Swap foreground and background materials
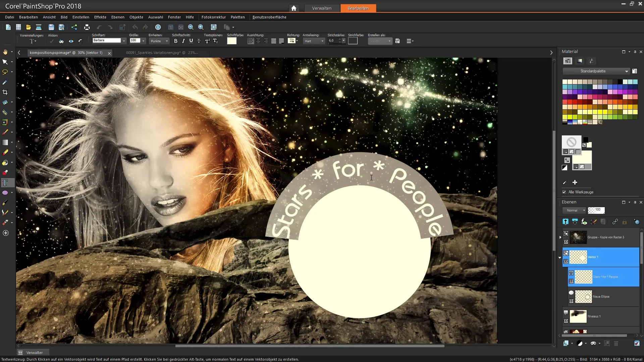644x362 pixels. pyautogui.click(x=567, y=160)
